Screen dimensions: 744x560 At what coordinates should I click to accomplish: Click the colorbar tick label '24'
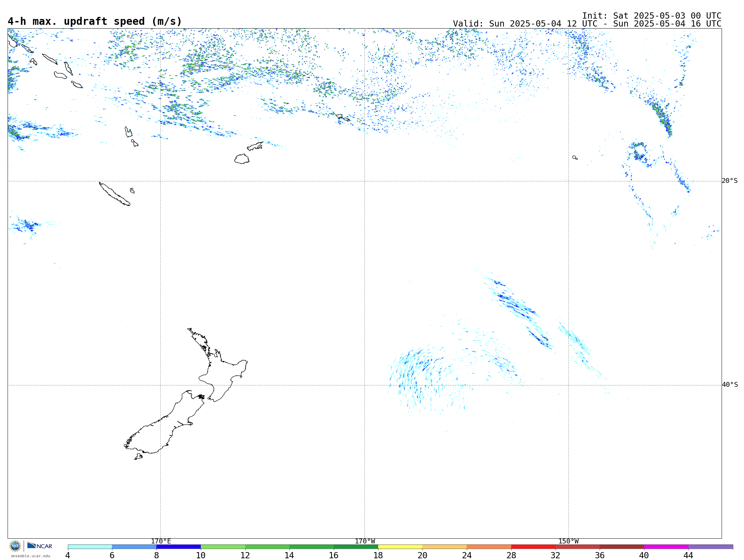tap(467, 555)
